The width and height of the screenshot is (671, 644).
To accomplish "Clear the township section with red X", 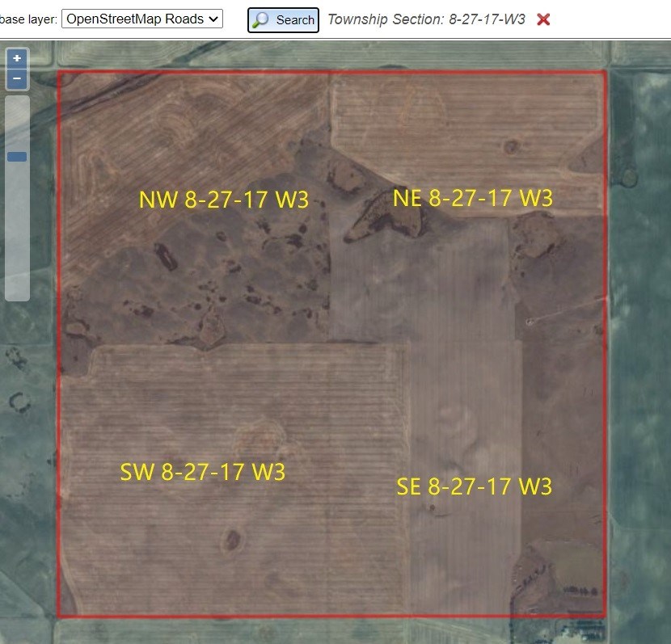I will click(x=543, y=19).
